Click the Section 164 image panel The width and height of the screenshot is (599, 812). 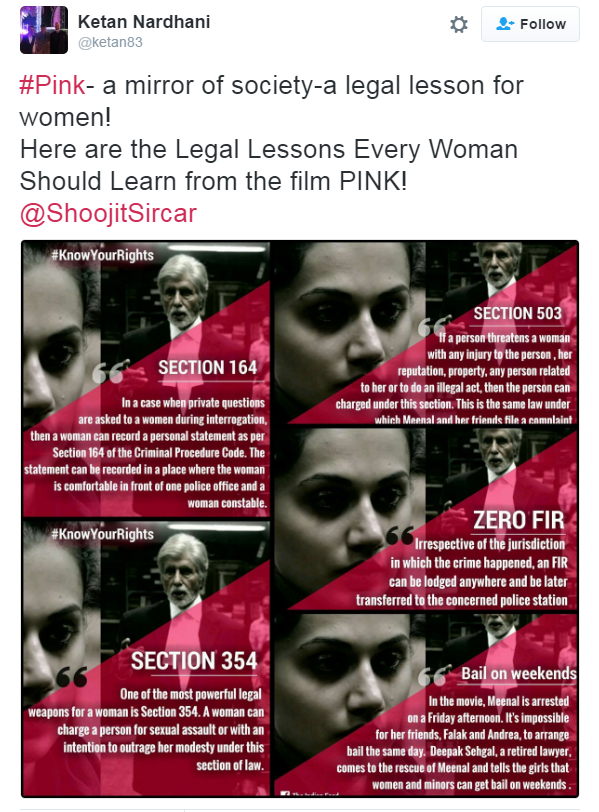pyautogui.click(x=146, y=379)
